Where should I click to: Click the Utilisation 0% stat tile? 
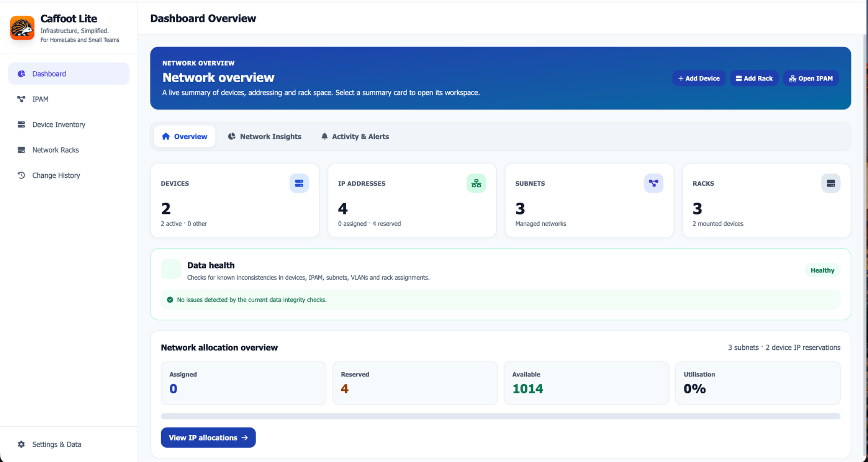[x=758, y=383]
